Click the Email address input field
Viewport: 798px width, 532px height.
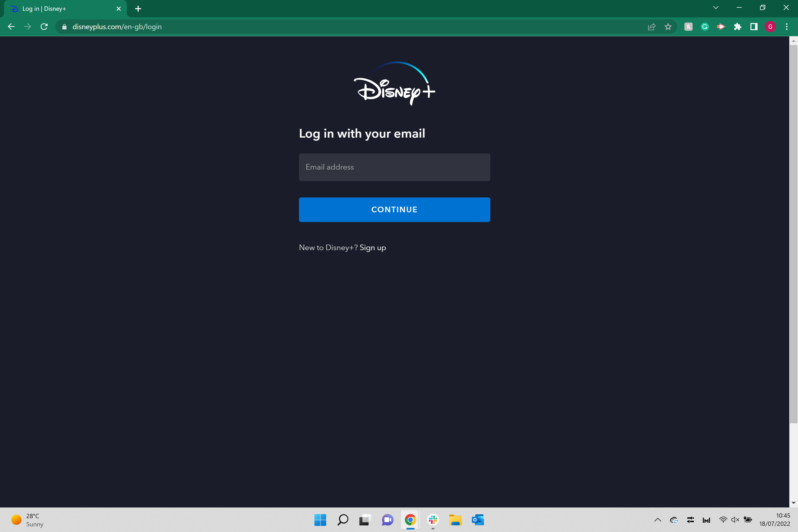(394, 167)
